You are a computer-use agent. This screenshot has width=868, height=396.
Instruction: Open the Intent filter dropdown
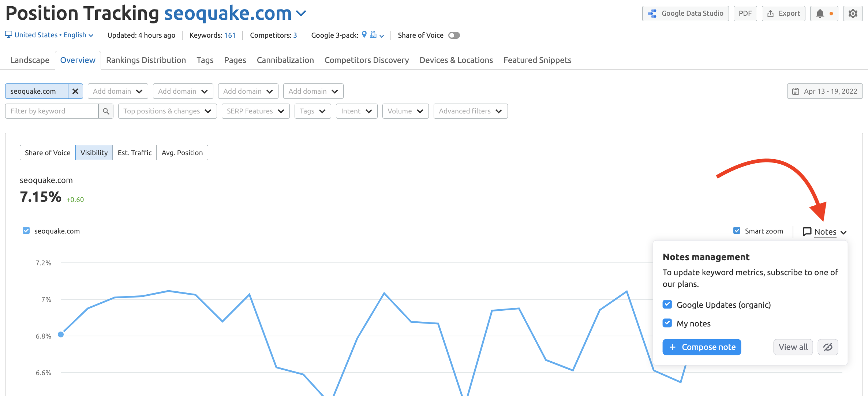coord(356,111)
